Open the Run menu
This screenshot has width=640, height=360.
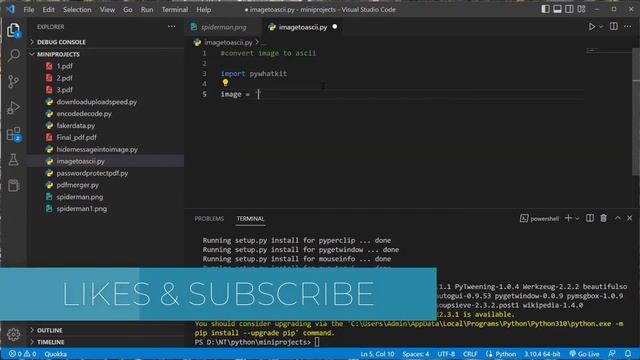(147, 9)
